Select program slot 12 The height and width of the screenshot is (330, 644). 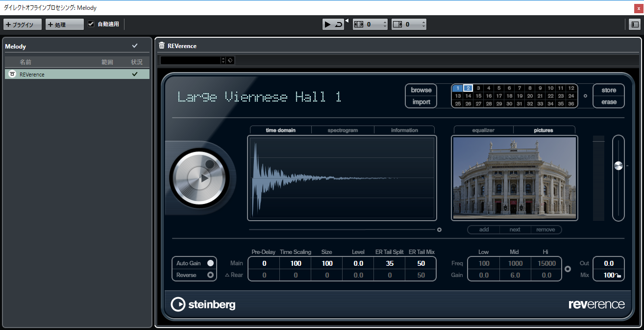pyautogui.click(x=571, y=88)
